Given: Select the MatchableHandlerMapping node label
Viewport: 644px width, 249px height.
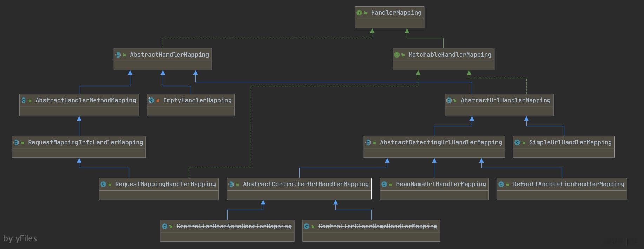Looking at the screenshot, I should pyautogui.click(x=450, y=55).
